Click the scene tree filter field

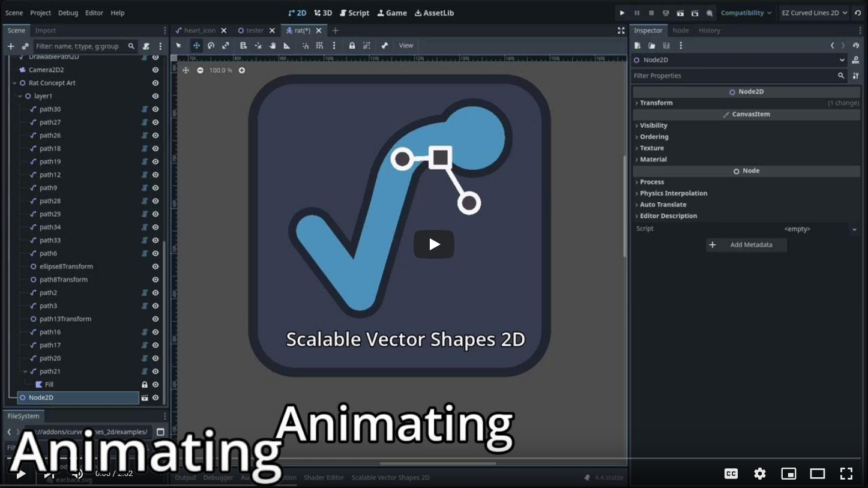coord(85,46)
